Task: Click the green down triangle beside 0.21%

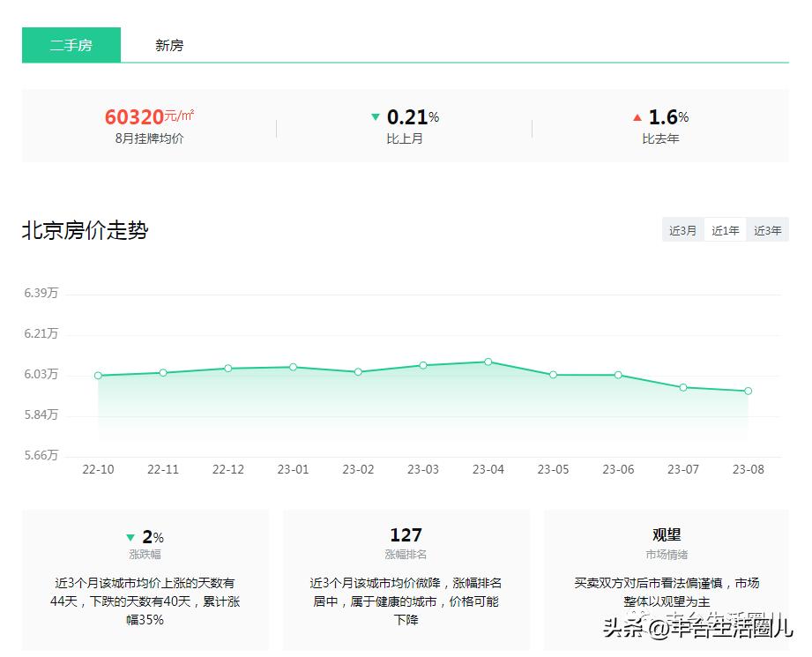Action: 376,116
